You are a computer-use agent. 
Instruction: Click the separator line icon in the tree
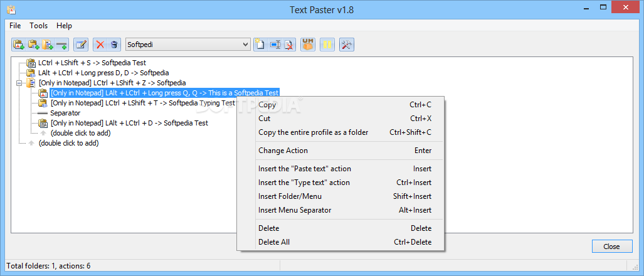[x=43, y=113]
